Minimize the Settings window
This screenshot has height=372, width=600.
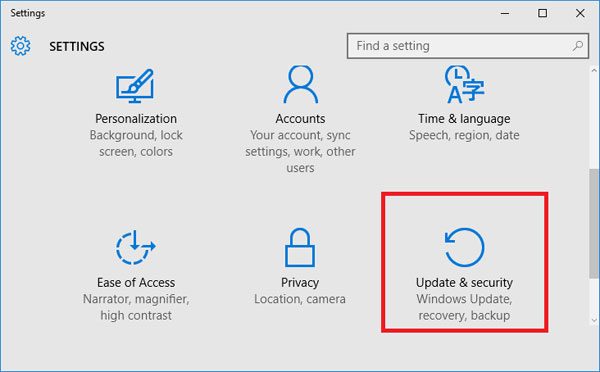pyautogui.click(x=505, y=13)
